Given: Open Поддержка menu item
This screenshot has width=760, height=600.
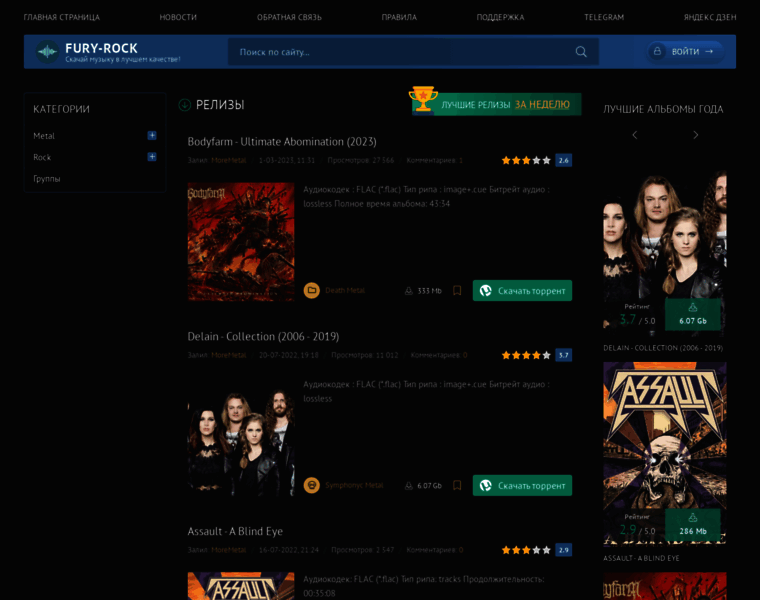Looking at the screenshot, I should 500,17.
